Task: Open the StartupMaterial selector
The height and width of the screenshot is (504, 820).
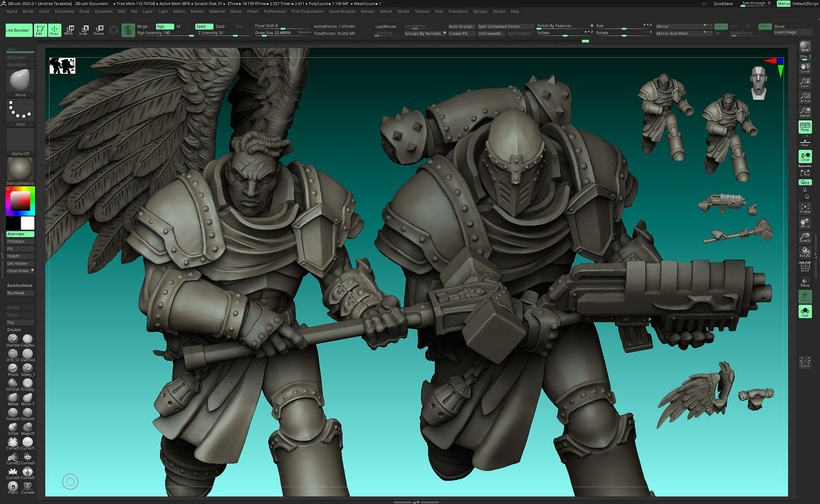Action: pos(20,171)
